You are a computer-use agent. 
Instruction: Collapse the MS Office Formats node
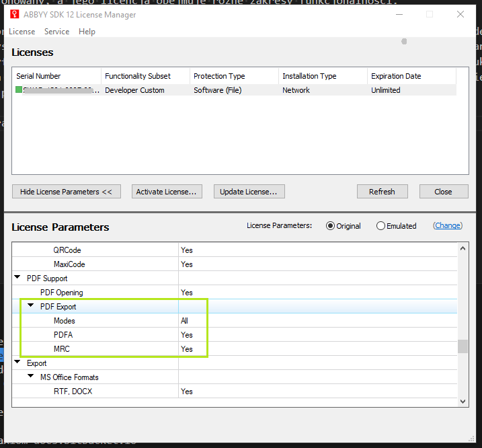pyautogui.click(x=31, y=376)
